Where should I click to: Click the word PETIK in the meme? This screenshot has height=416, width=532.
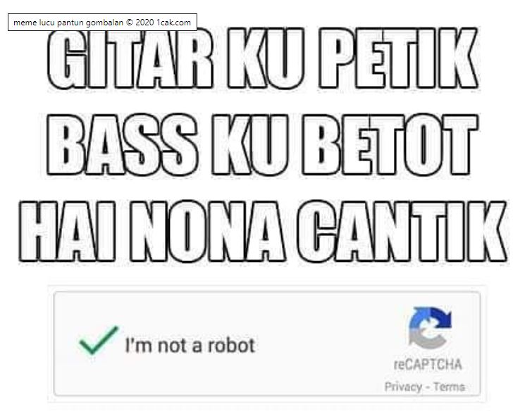[399, 58]
